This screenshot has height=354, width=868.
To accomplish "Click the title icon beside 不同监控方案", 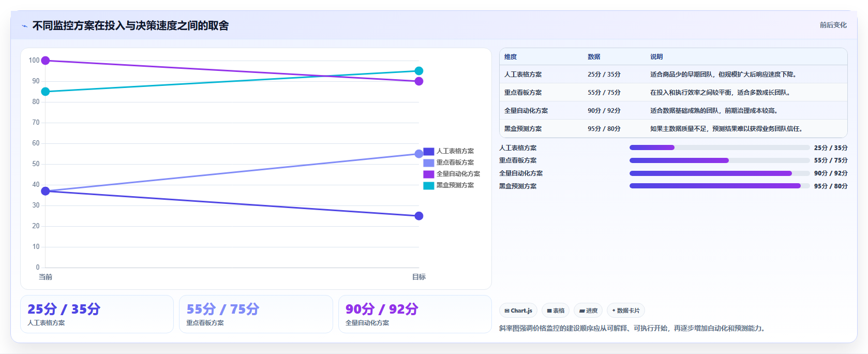I will coord(24,26).
